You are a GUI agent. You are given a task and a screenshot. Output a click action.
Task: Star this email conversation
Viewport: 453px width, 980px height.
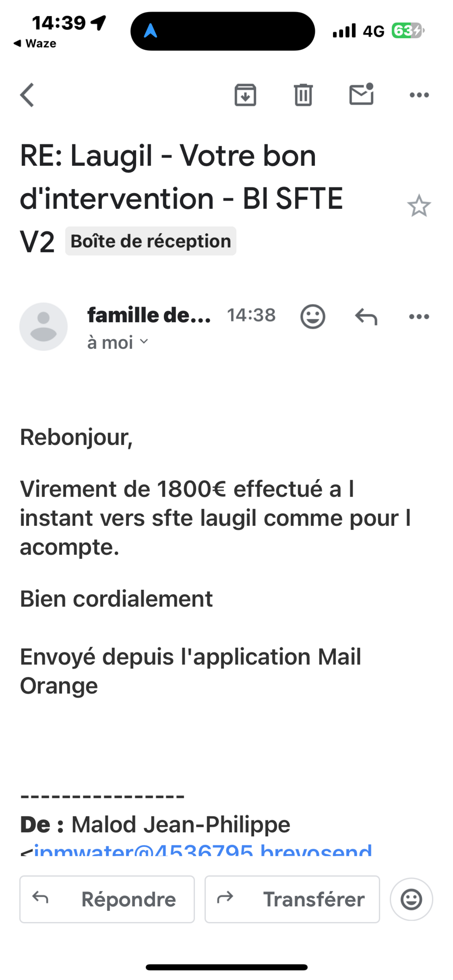click(419, 206)
